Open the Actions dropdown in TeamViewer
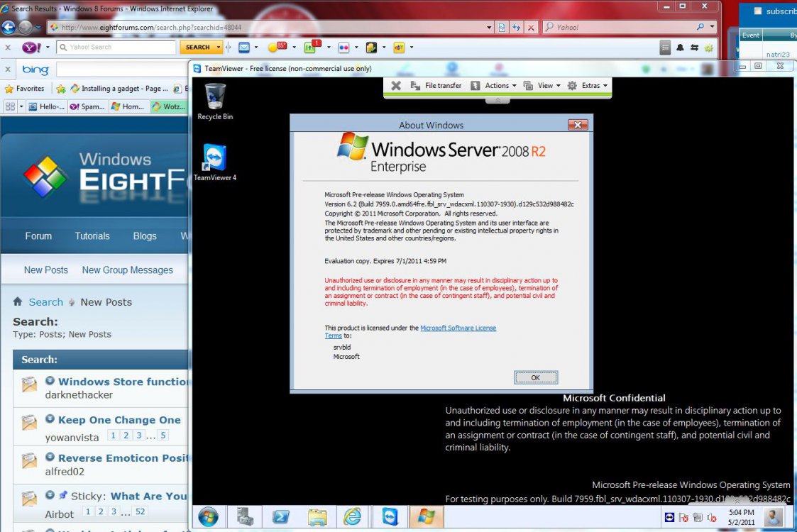 pos(493,86)
